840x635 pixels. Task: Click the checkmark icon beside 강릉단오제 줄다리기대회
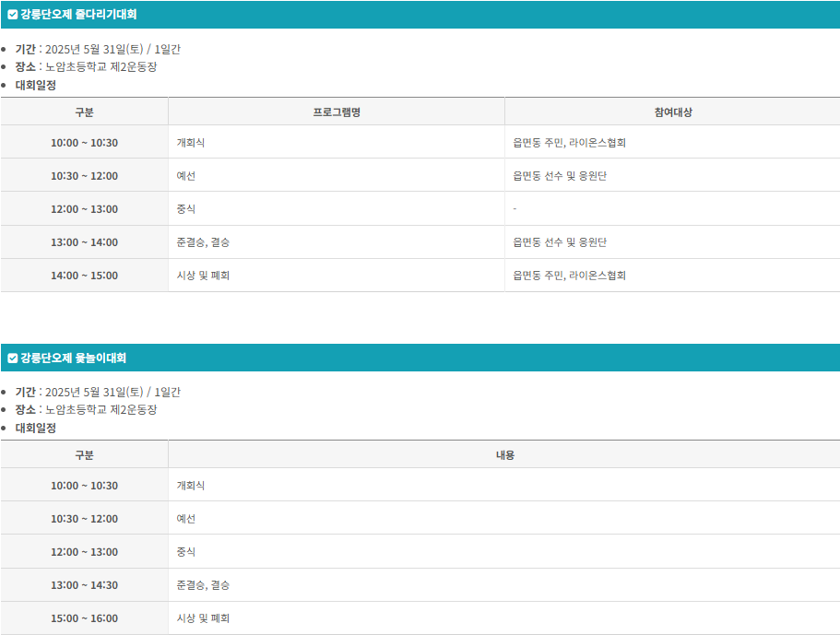(x=12, y=15)
